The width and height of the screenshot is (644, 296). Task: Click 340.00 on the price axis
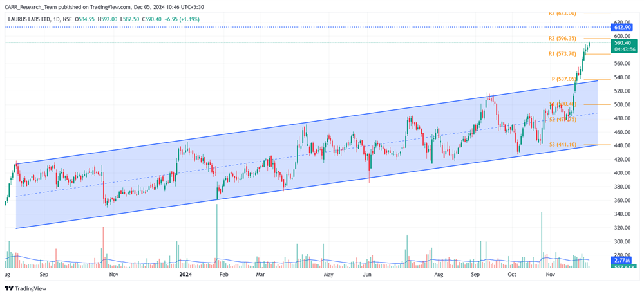tap(622, 214)
